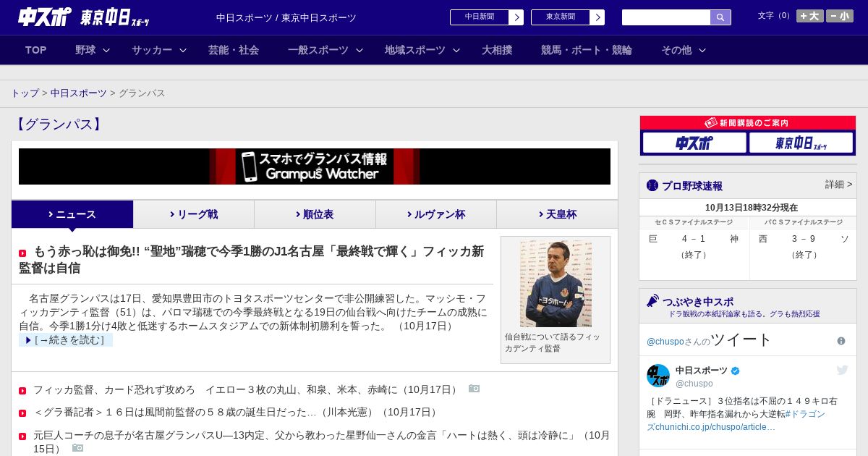Viewport: 868px width, 456px height.
Task: Switch to the ルヴァン杯 tab
Action: click(x=436, y=214)
